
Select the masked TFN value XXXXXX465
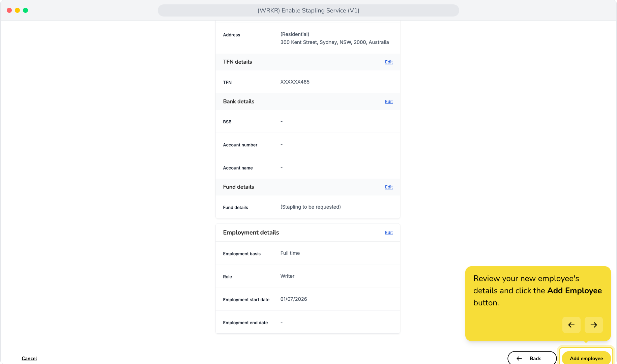295,82
